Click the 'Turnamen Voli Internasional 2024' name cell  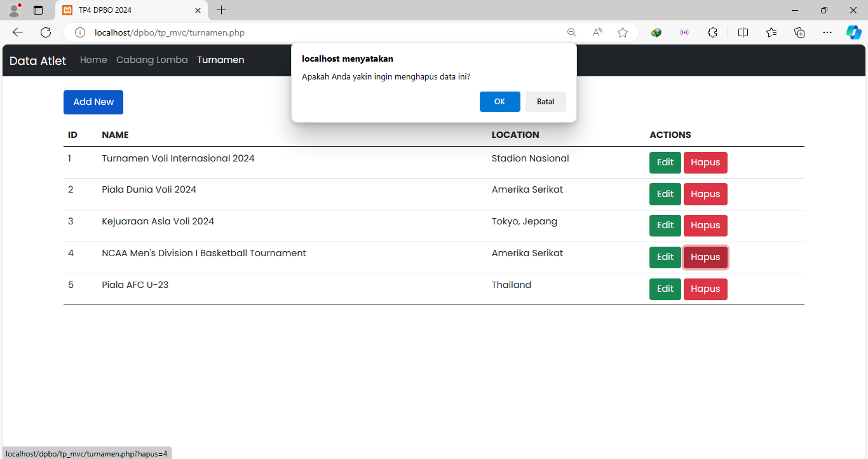pyautogui.click(x=178, y=158)
